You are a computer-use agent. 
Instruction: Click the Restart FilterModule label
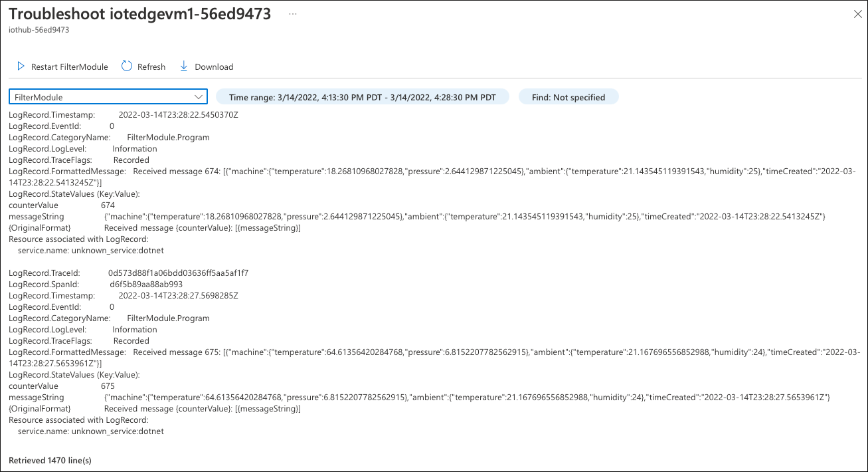tap(69, 66)
